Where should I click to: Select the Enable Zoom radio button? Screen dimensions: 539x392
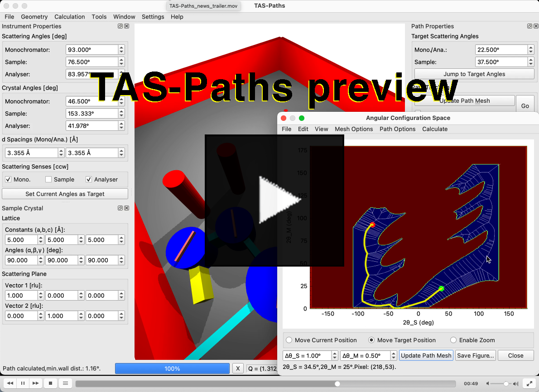point(453,340)
